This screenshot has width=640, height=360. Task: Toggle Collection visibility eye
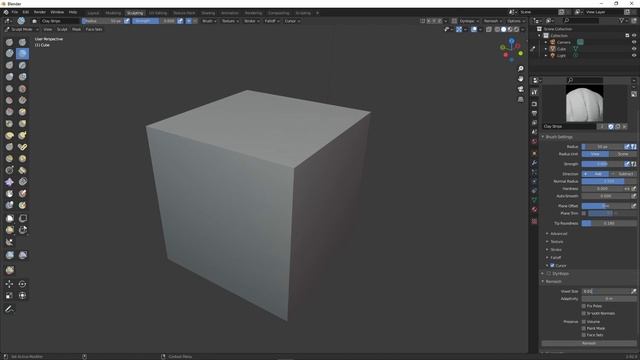click(x=634, y=36)
